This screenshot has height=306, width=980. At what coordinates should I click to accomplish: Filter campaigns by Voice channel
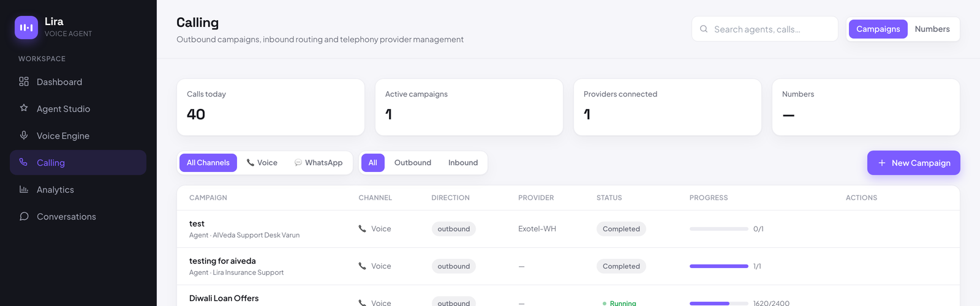click(x=262, y=163)
